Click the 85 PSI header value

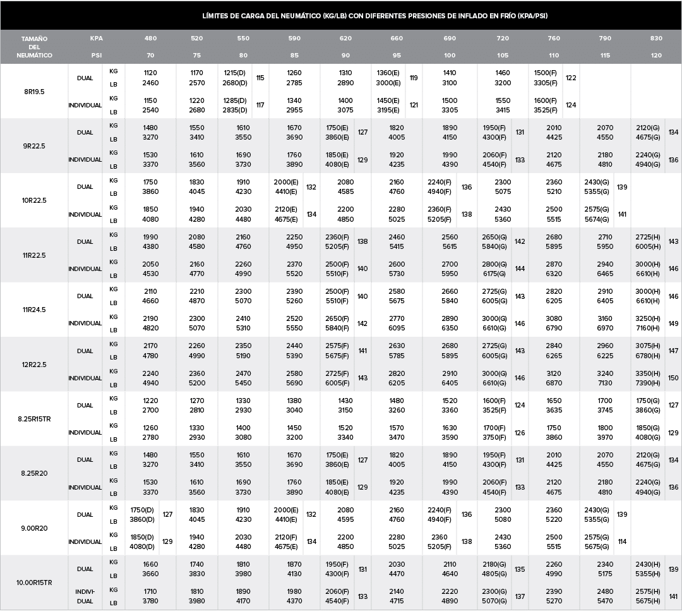(x=294, y=55)
